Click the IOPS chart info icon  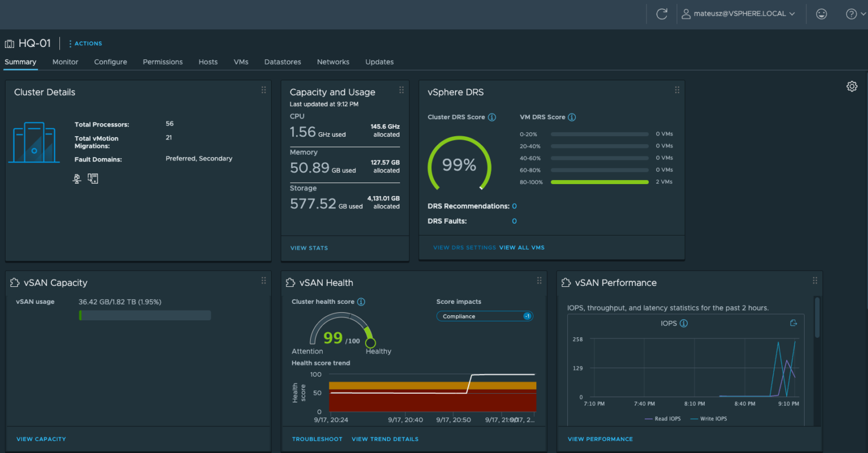(684, 324)
